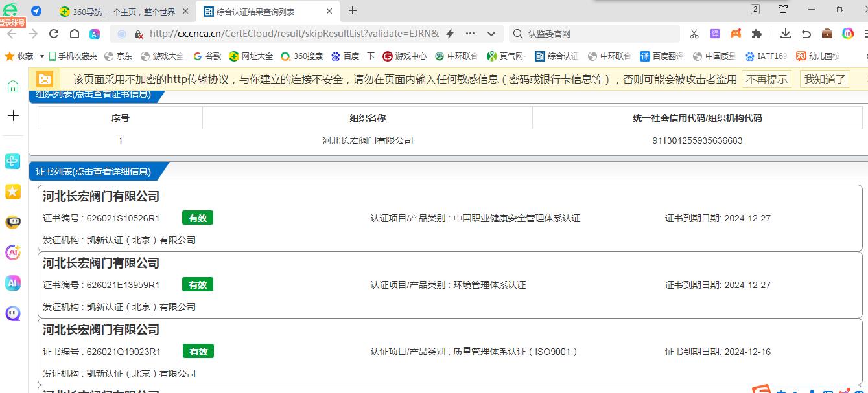
Task: Open the scissors screenshot tool
Action: (694, 34)
